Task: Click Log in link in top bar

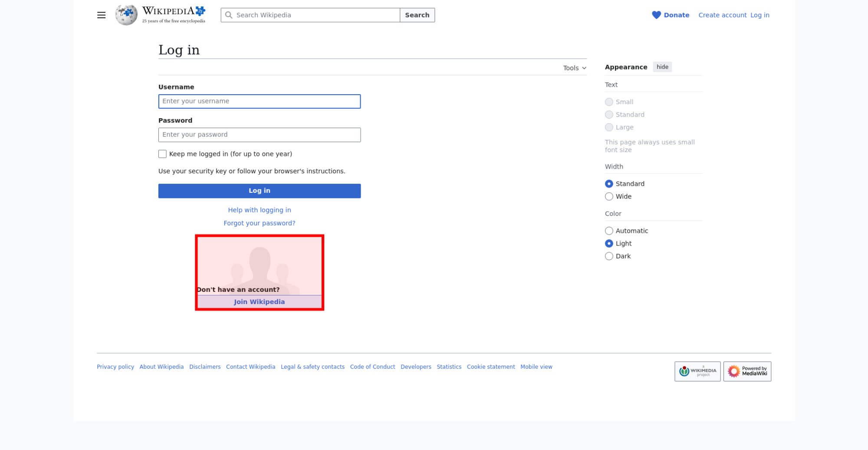Action: [x=759, y=15]
